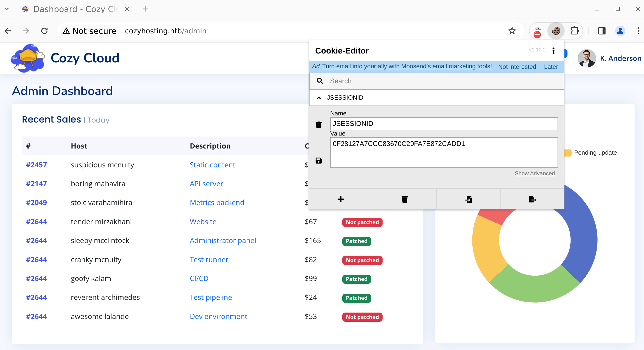Viewport: 644px width, 350px height.
Task: Click Not interested on the ad banner
Action: click(x=517, y=67)
